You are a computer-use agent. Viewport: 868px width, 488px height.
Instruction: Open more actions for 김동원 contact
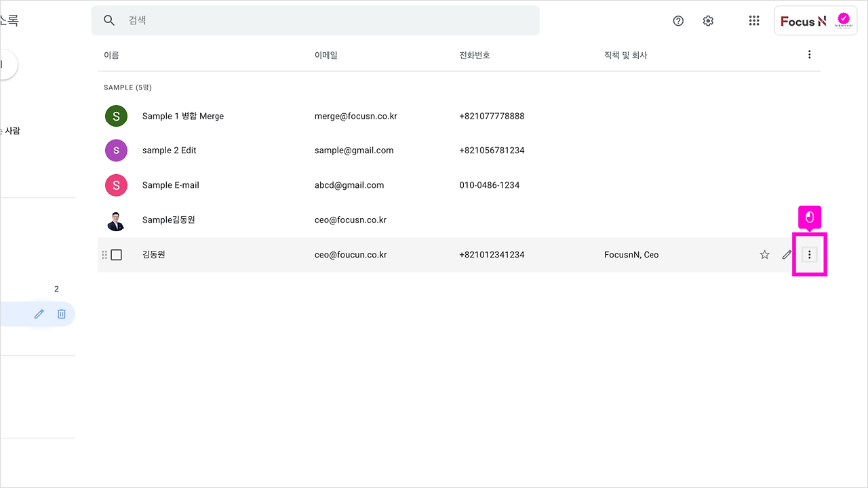click(809, 255)
